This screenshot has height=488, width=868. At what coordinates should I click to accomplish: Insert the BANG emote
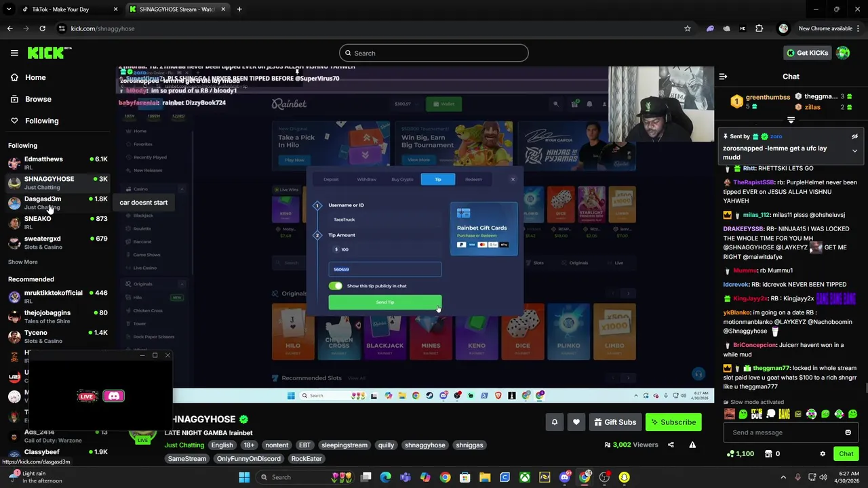tap(784, 414)
